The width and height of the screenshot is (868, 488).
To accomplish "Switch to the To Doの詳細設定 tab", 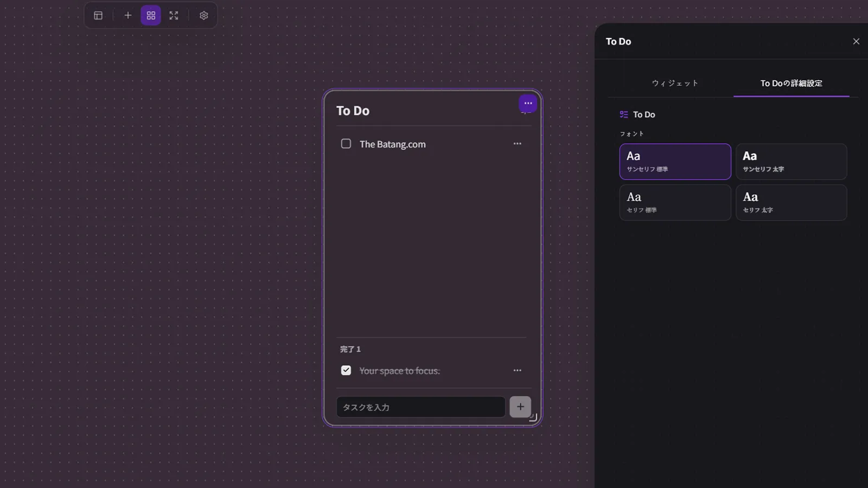I will (791, 83).
